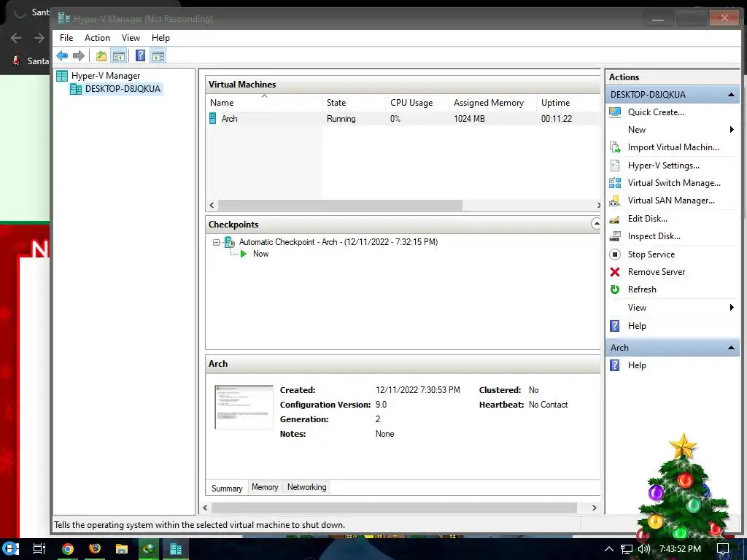Select DESKTOP-D8JQKUA in the console tree
The image size is (747, 560).
[x=123, y=89]
